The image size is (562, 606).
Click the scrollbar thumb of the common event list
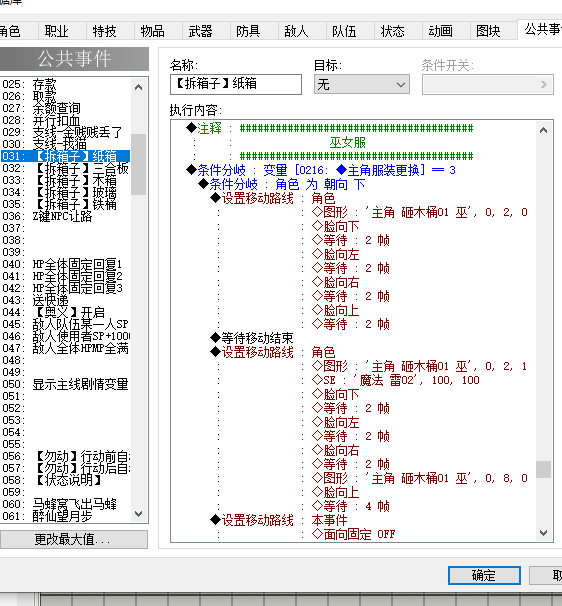coord(138,164)
